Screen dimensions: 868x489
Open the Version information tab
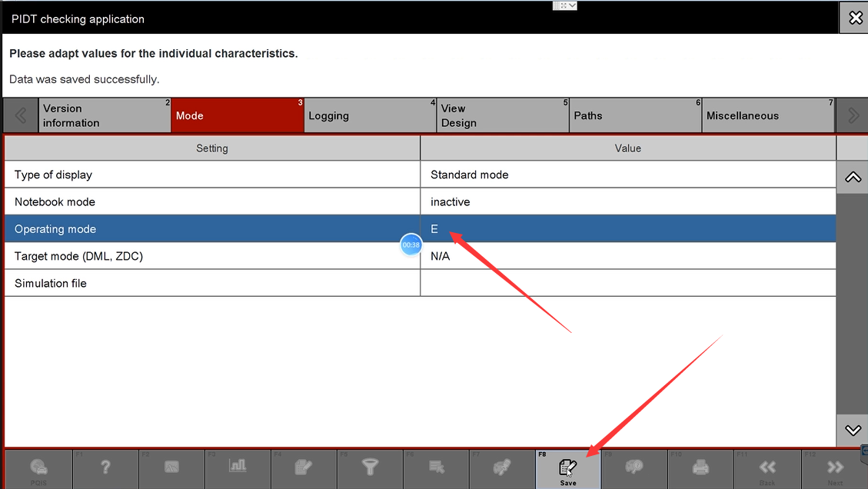pyautogui.click(x=105, y=116)
